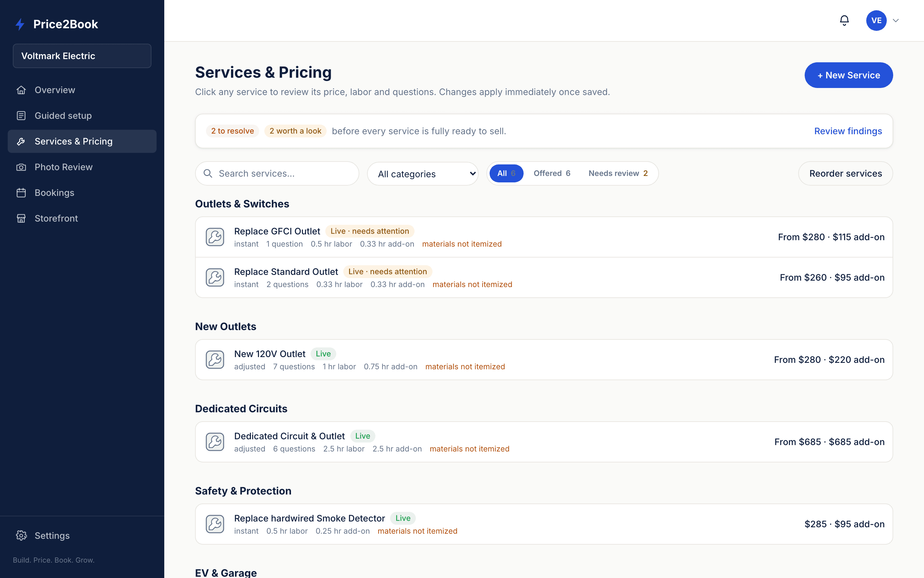Screen dimensions: 924x578
Task: Click the Replace Standard Outlet wrench icon
Action: pos(215,277)
